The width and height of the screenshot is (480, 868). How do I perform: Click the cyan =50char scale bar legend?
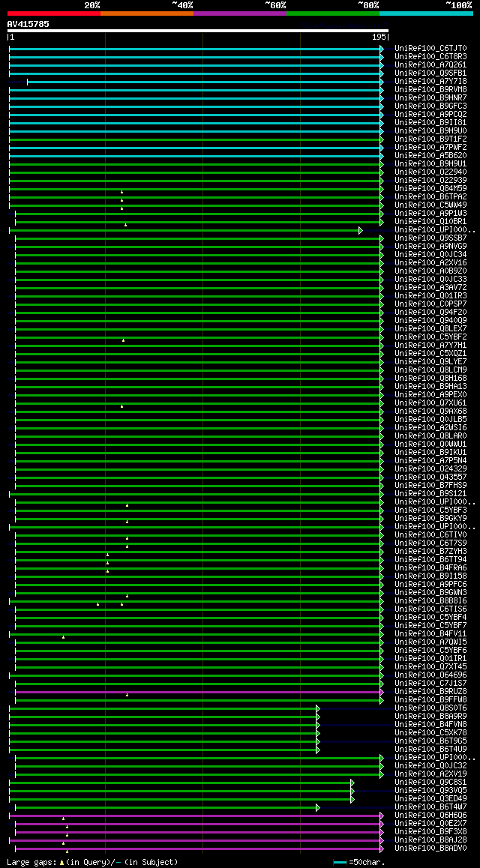(x=340, y=863)
